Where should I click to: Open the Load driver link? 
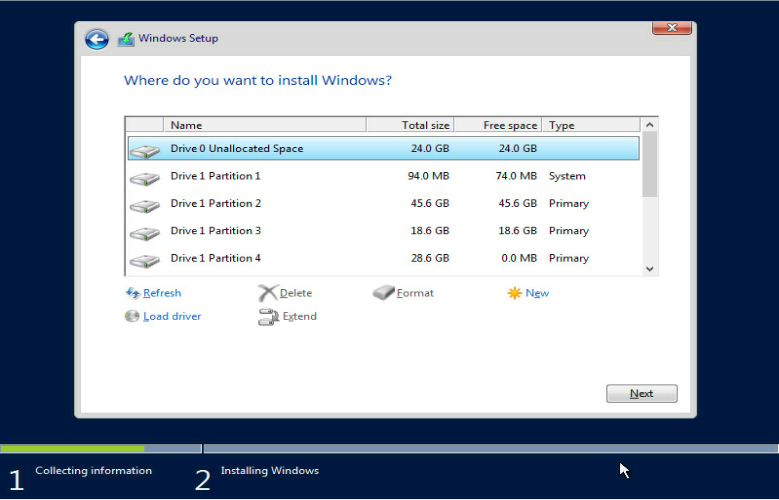172,316
